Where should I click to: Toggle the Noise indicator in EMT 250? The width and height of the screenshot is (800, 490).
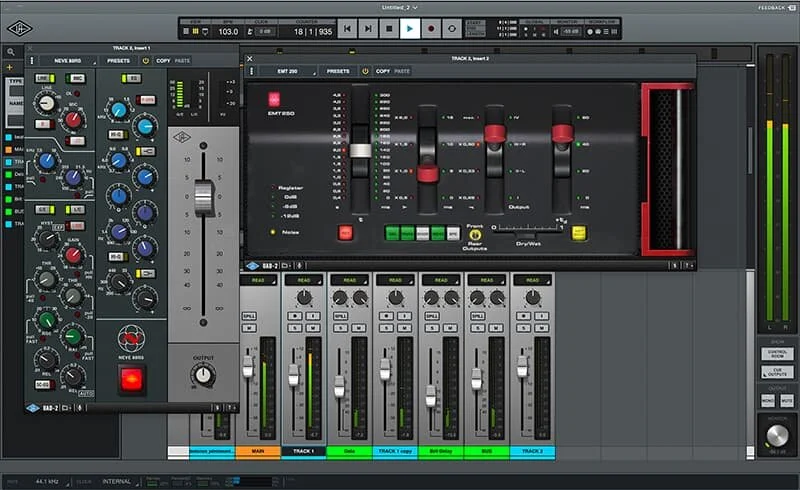tap(273, 232)
